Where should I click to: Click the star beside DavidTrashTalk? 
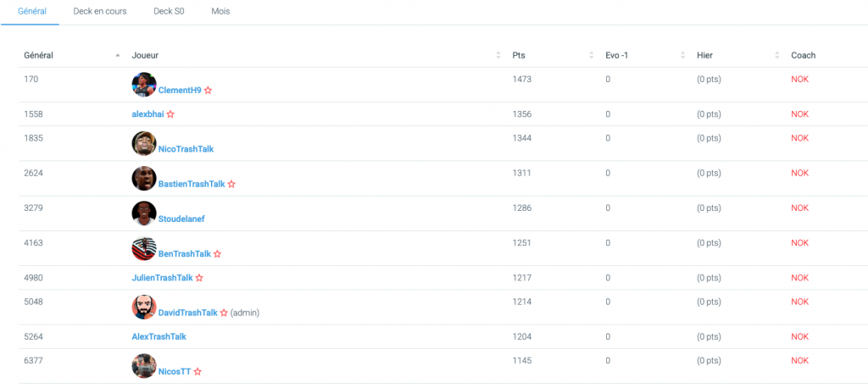click(x=224, y=313)
